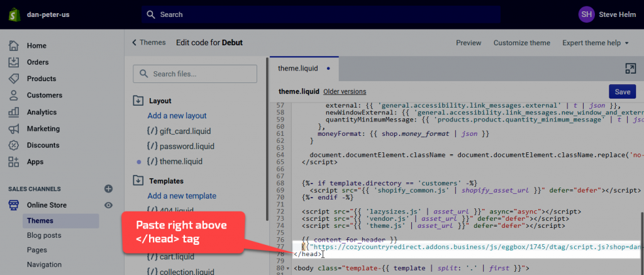Click Customize theme link

521,43
